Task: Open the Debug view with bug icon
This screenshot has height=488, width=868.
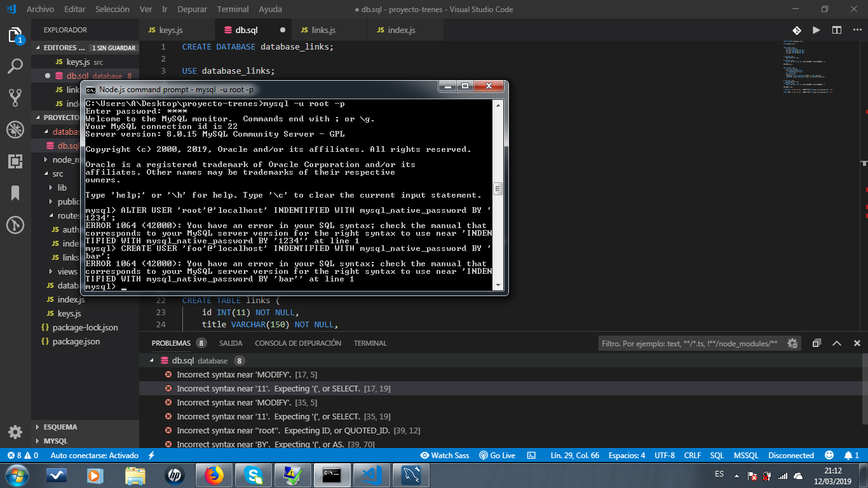Action: click(x=15, y=130)
